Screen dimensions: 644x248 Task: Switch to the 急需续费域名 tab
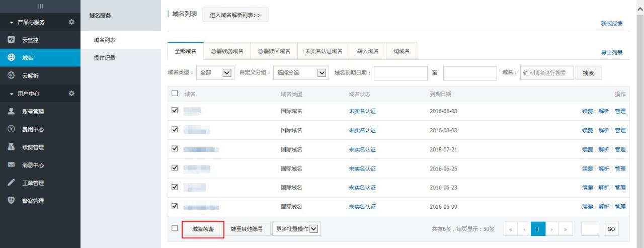(x=227, y=51)
